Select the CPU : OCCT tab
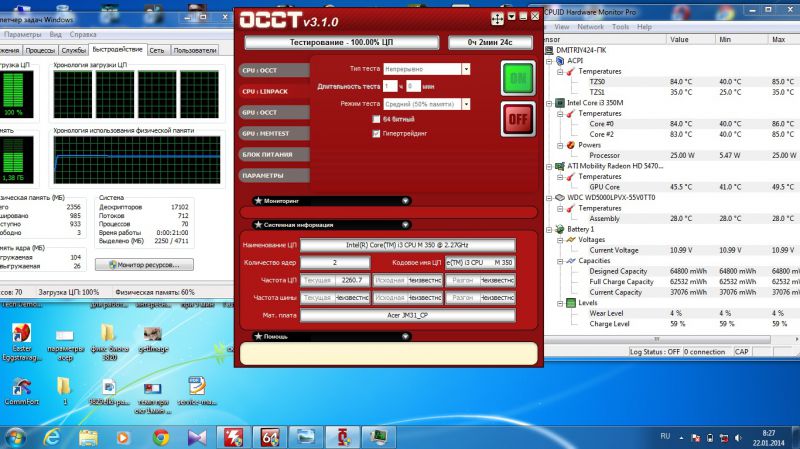800x449 pixels. tap(274, 70)
